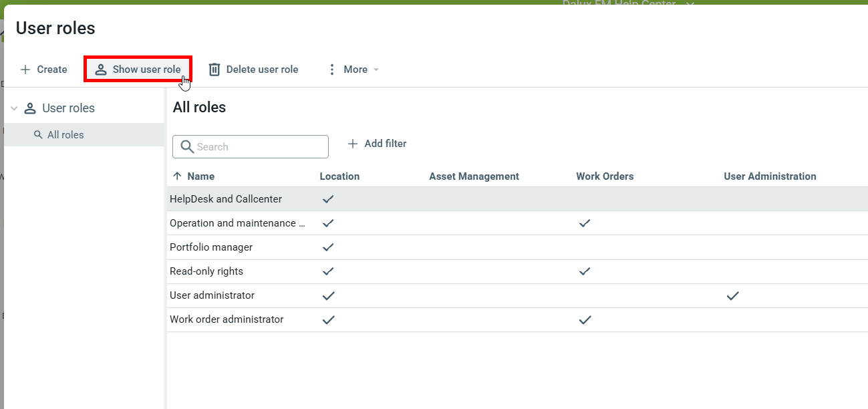Click the trash icon for Delete user role

pyautogui.click(x=214, y=70)
